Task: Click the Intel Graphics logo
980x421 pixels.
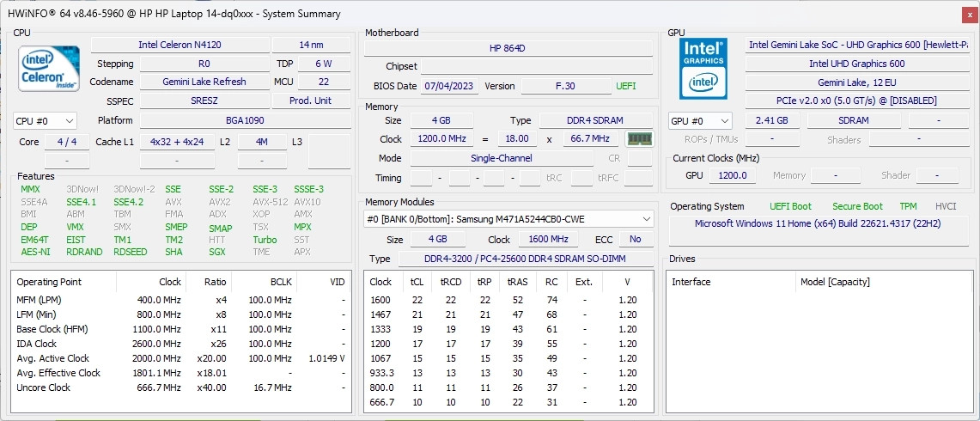Action: pyautogui.click(x=703, y=69)
